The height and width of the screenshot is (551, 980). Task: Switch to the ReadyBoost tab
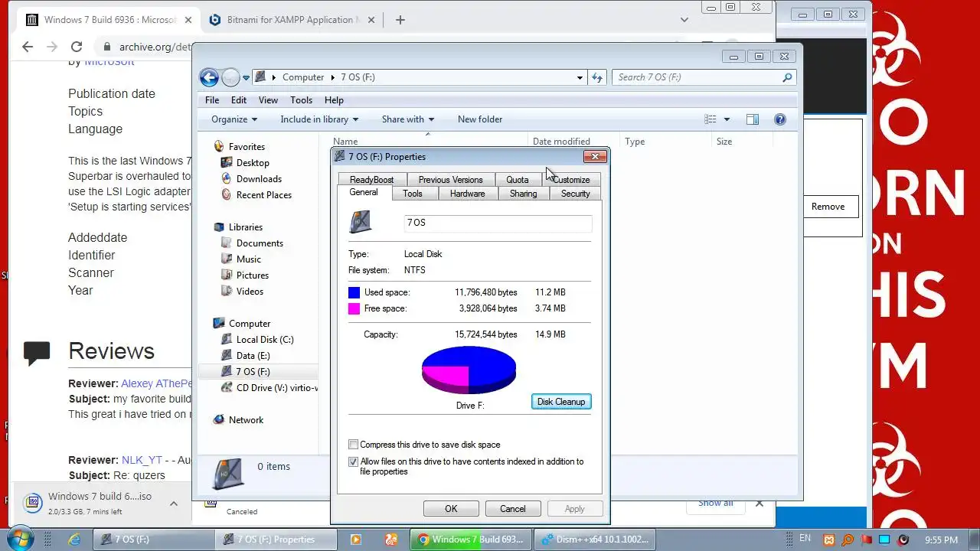(371, 180)
